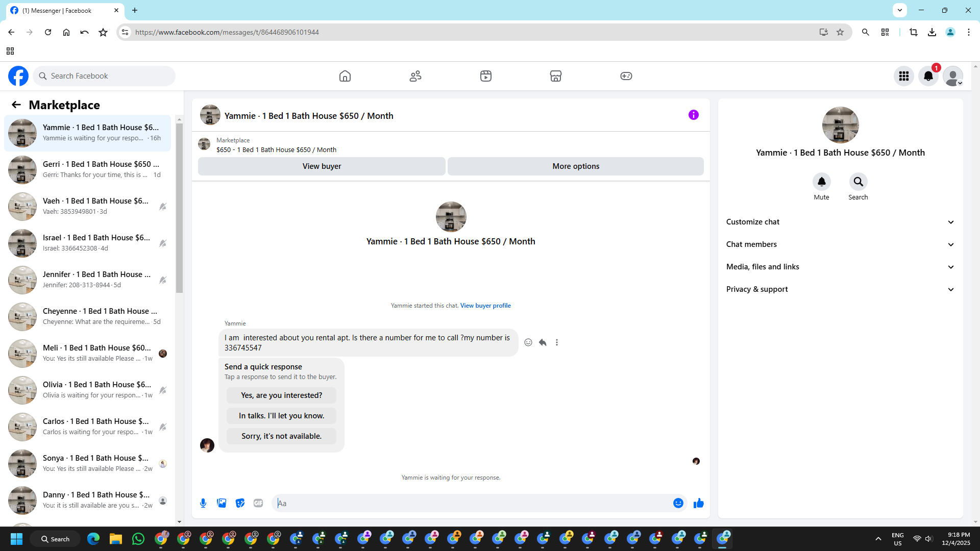React to Yammie's message with emoji

tap(528, 342)
